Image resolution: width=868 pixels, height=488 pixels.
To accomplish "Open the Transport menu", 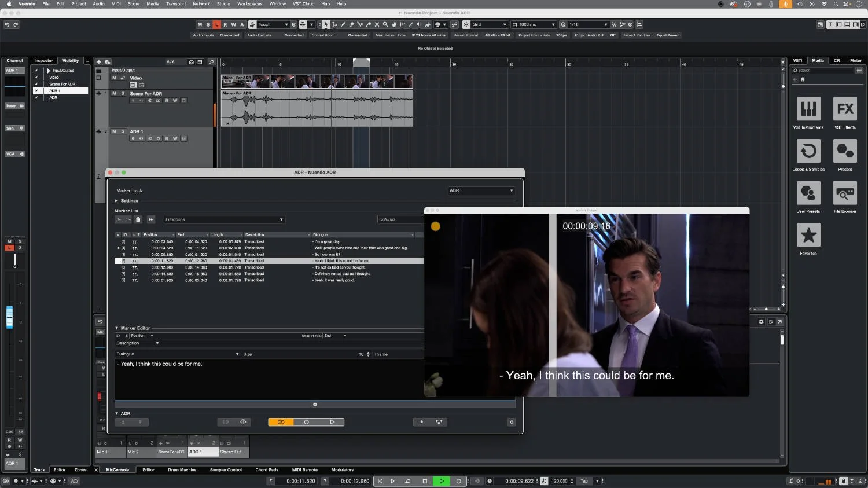I will tap(176, 3).
